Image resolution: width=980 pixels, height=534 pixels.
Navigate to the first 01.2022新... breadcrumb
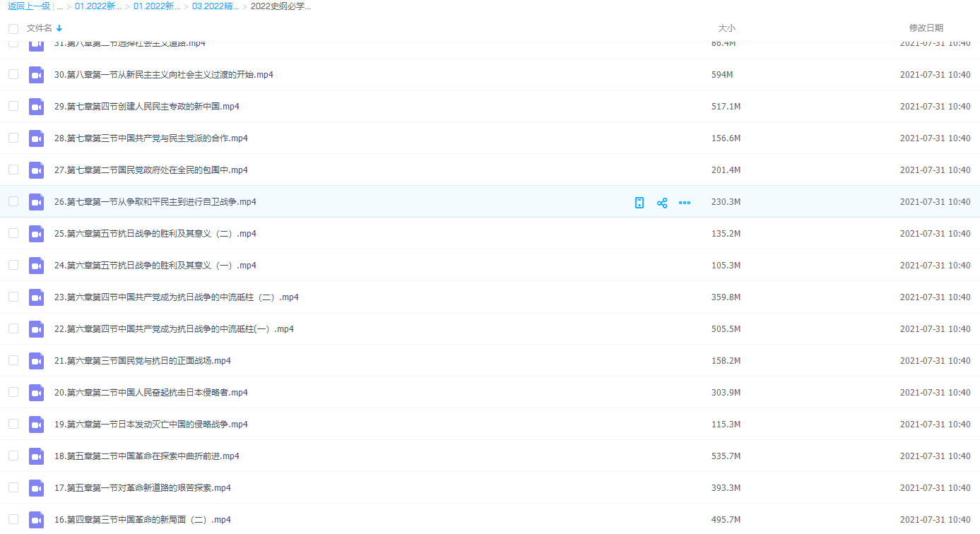98,6
